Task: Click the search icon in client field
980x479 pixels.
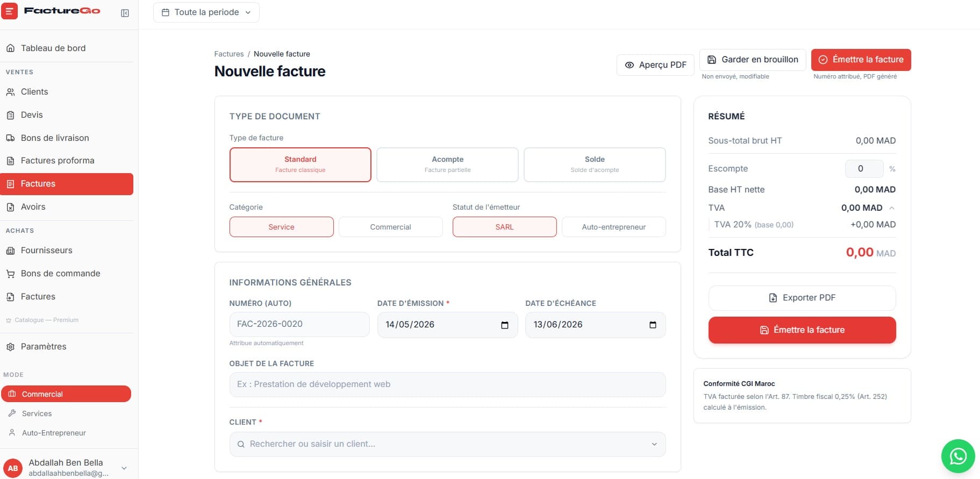Action: (241, 444)
